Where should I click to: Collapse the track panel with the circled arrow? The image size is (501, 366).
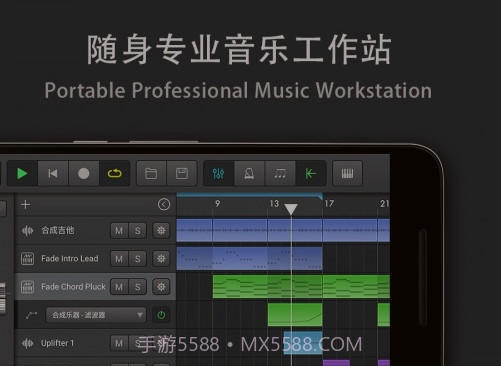[x=164, y=204]
